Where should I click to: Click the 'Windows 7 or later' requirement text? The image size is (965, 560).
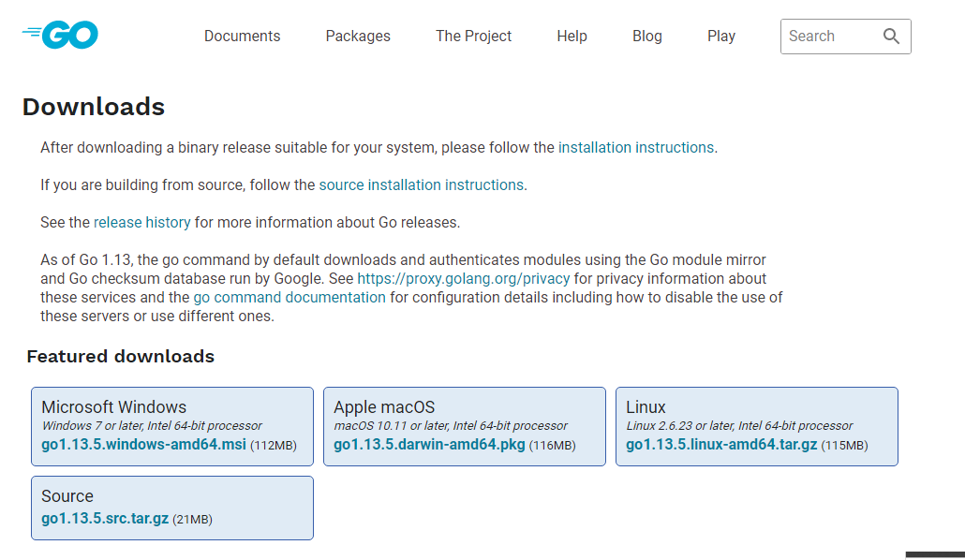152,426
